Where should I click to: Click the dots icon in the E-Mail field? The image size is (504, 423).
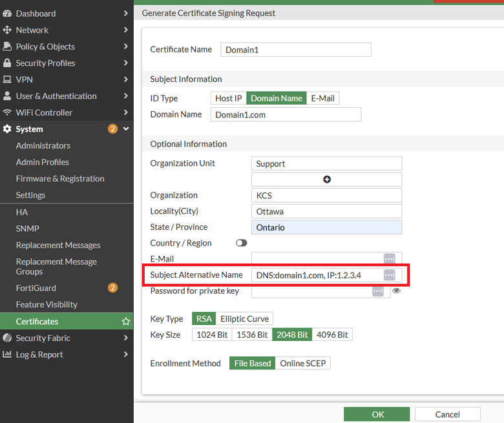[x=389, y=258]
